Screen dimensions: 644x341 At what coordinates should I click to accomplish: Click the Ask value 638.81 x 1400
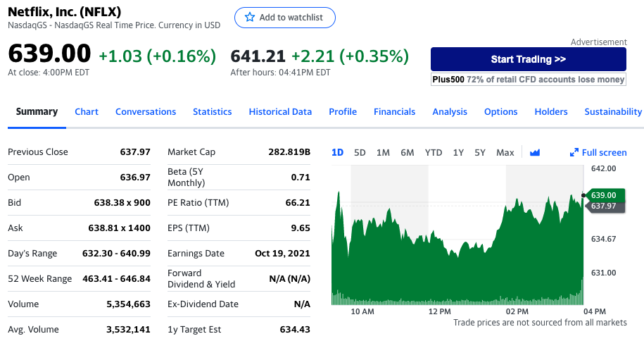pyautogui.click(x=119, y=228)
